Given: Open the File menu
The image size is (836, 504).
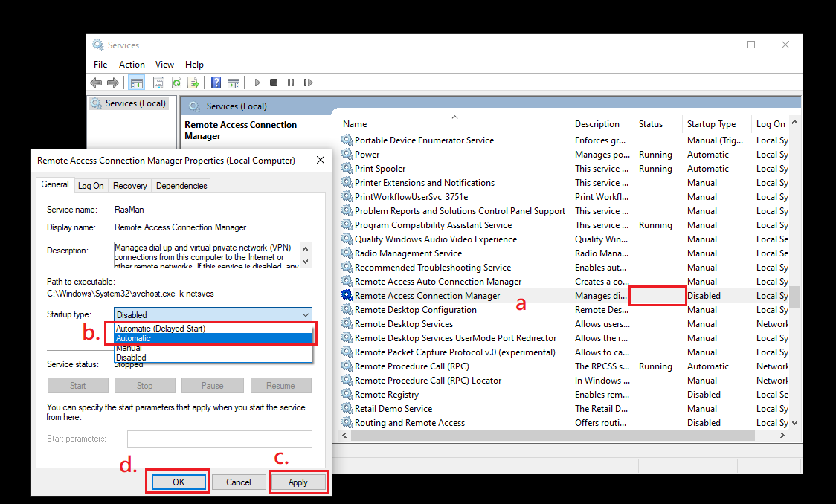Looking at the screenshot, I should 100,65.
